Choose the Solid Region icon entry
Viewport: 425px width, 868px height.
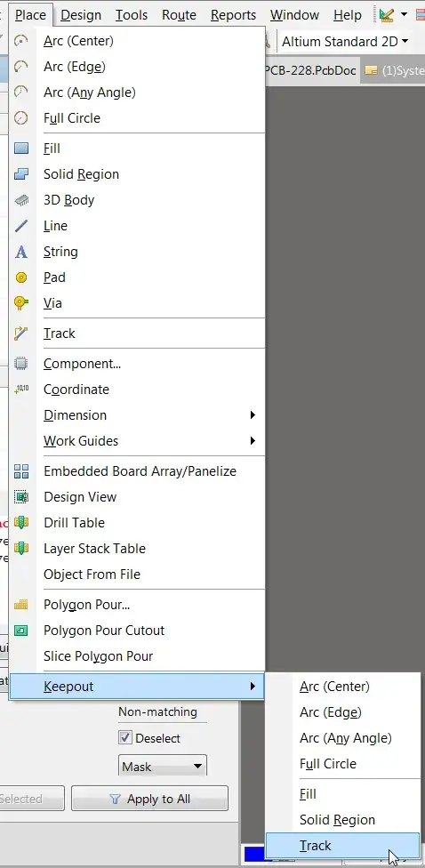21,173
